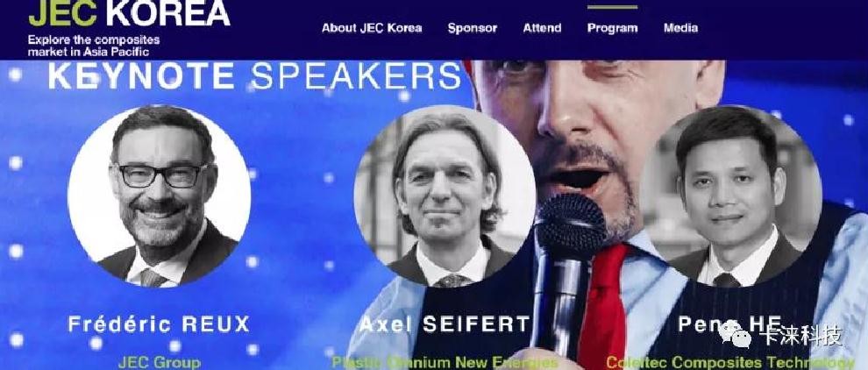
Task: Click Coleitec Composites Technology label
Action: (x=729, y=363)
